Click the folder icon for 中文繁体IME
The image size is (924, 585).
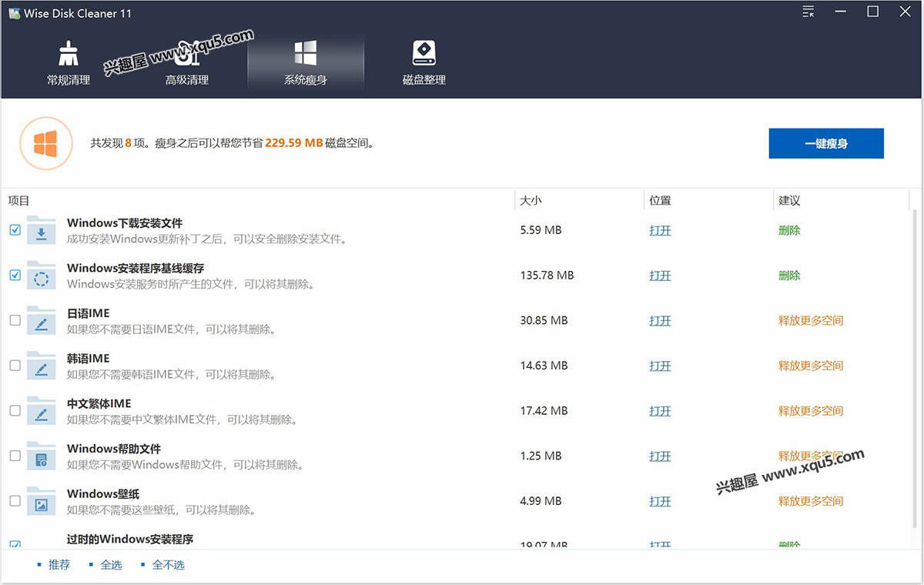pyautogui.click(x=42, y=411)
